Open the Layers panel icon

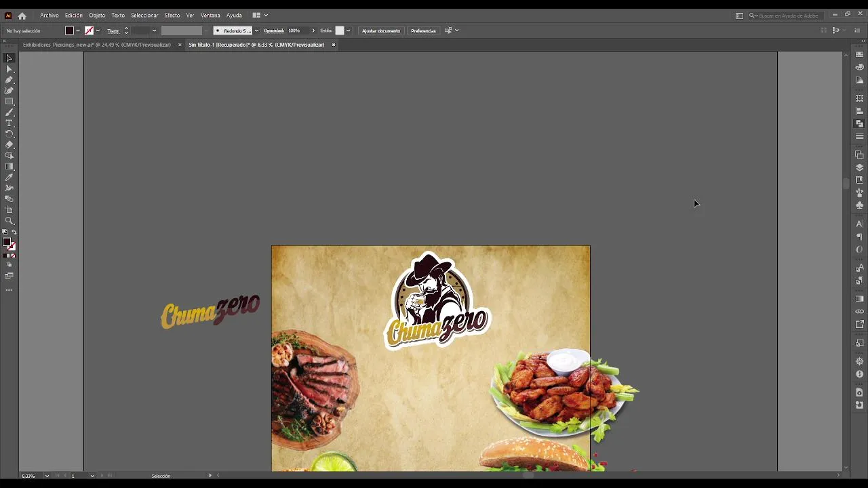pyautogui.click(x=860, y=167)
